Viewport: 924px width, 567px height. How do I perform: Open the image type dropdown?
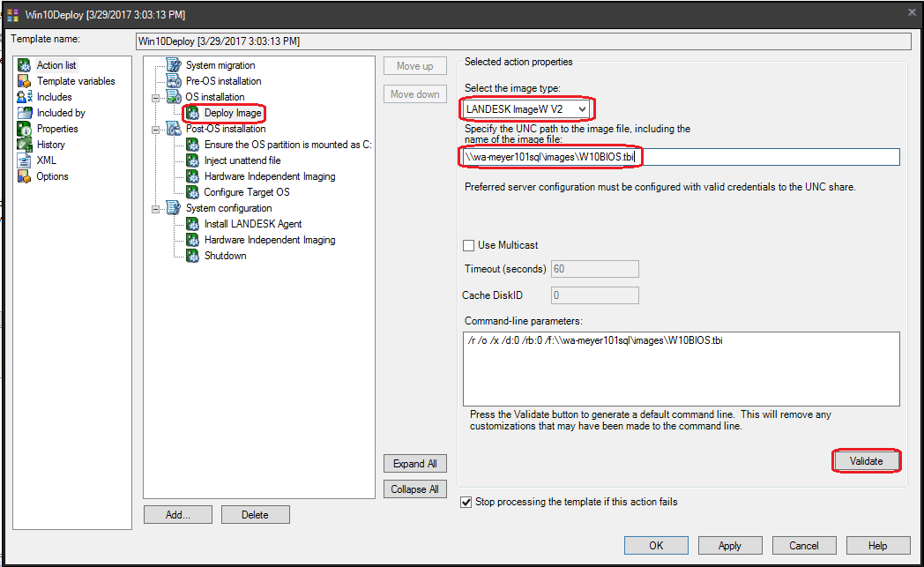[x=580, y=109]
